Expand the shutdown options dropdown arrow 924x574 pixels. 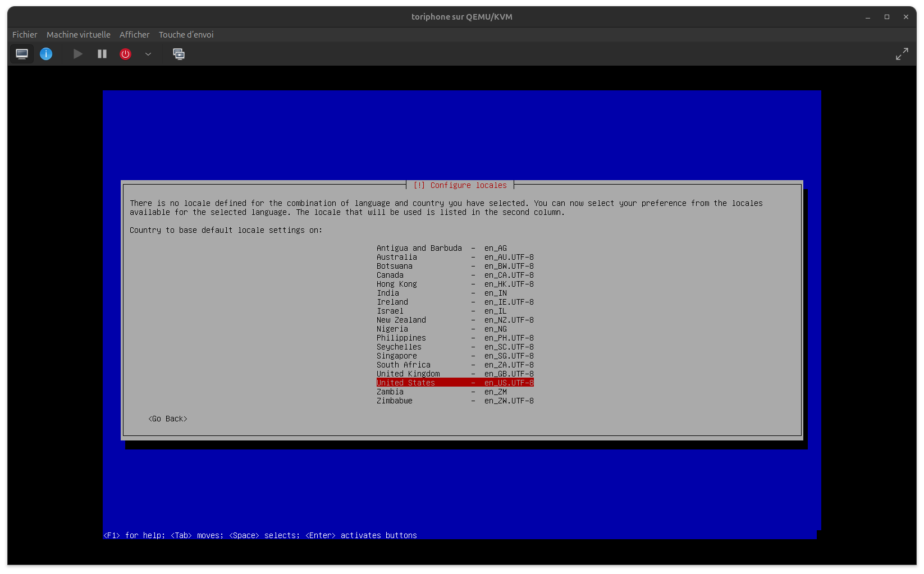point(148,54)
